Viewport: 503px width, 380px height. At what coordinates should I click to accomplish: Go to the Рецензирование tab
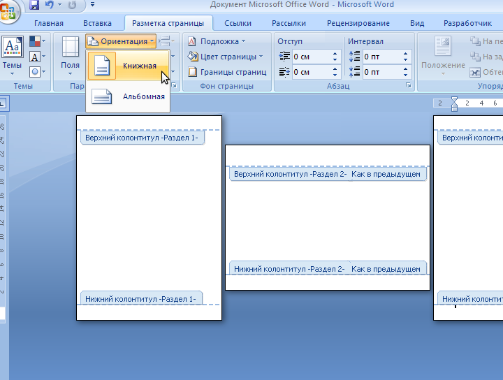pyautogui.click(x=358, y=23)
